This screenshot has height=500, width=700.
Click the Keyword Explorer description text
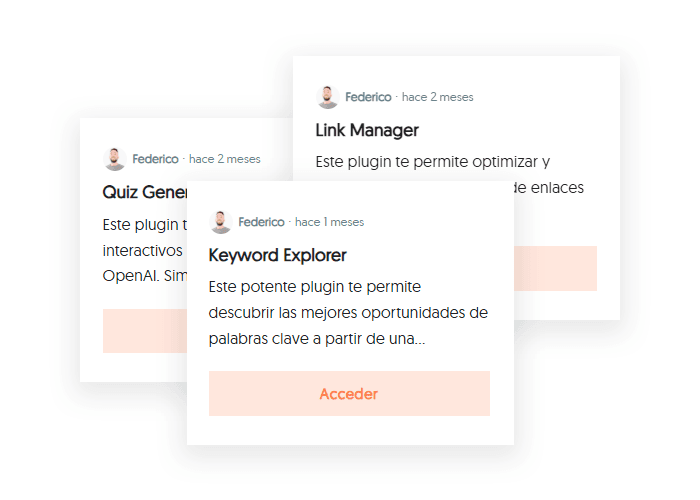[x=348, y=313]
